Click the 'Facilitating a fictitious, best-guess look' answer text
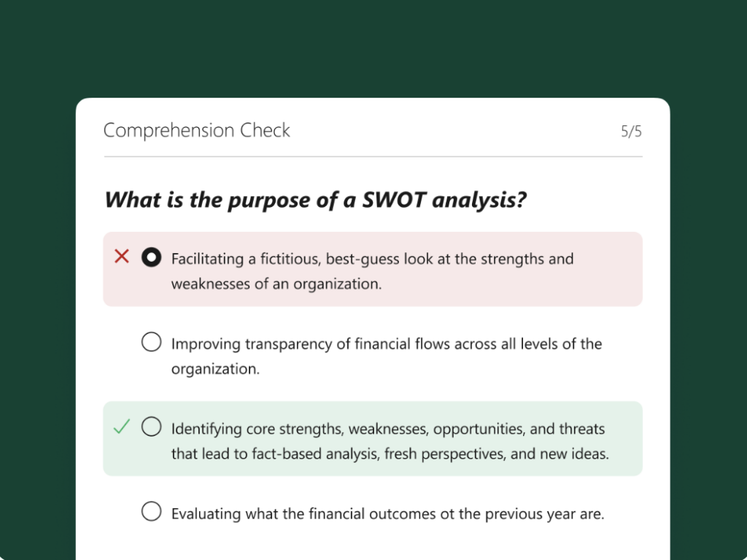Viewport: 747px width, 560px height. point(372,259)
